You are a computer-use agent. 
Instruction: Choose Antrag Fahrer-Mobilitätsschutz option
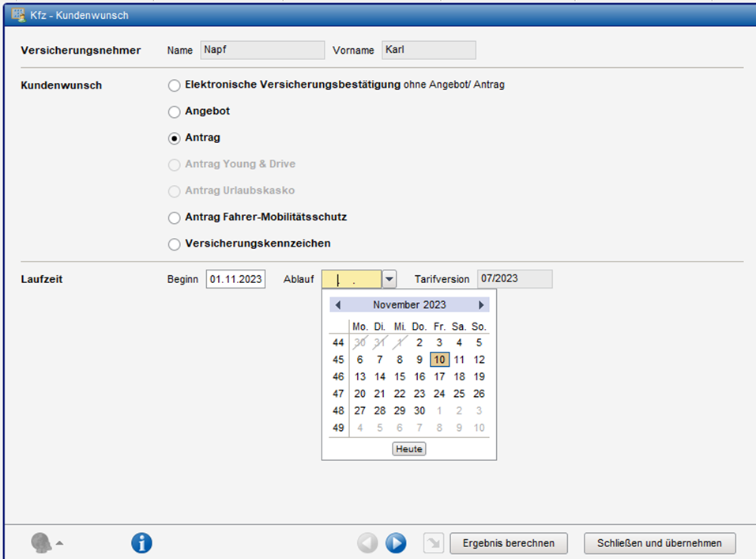coord(174,217)
